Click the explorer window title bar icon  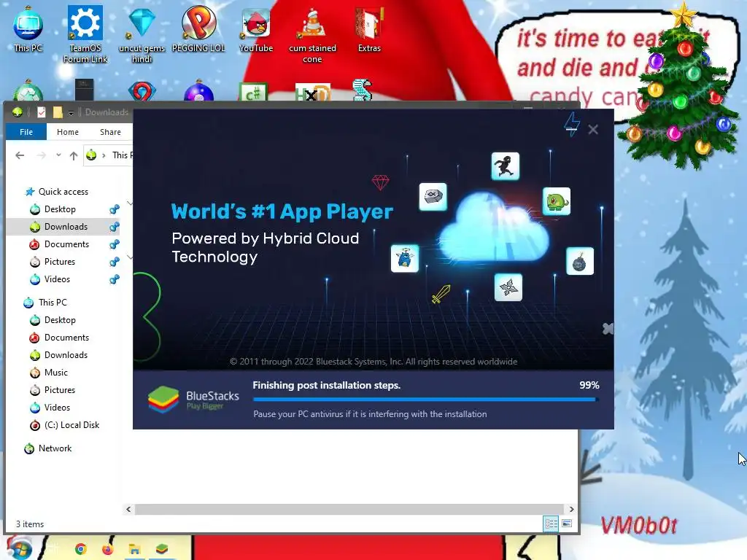tap(18, 112)
